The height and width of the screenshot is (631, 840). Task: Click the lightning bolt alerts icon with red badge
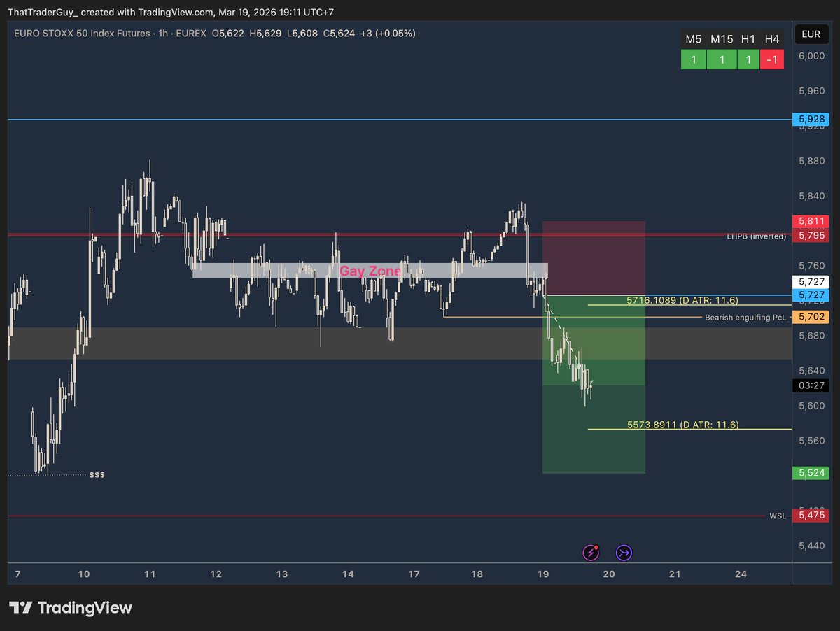point(591,552)
